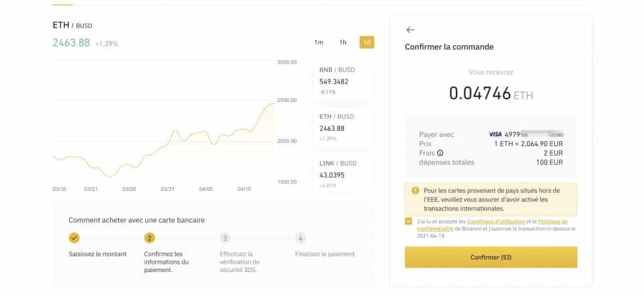Click step 2 circle indicator
Image resolution: width=644 pixels, height=296 pixels.
coord(150,237)
